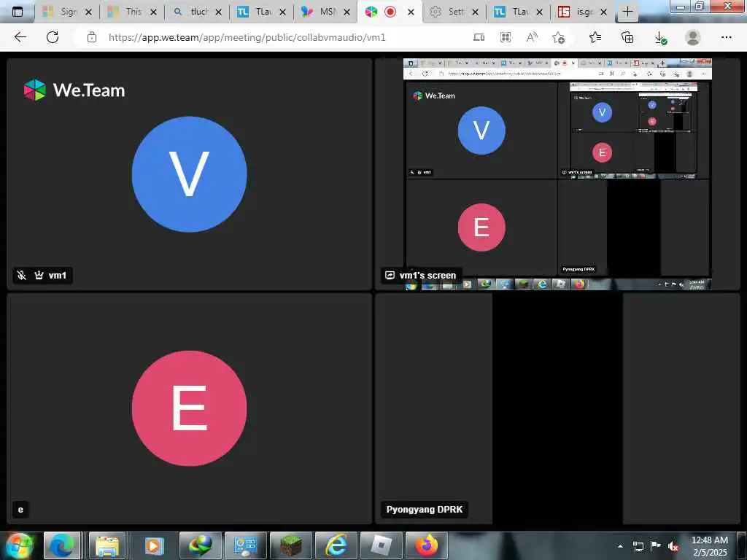Click the We.Team logo in vm1 tile
Viewport: 747px width, 560px height.
click(x=74, y=90)
